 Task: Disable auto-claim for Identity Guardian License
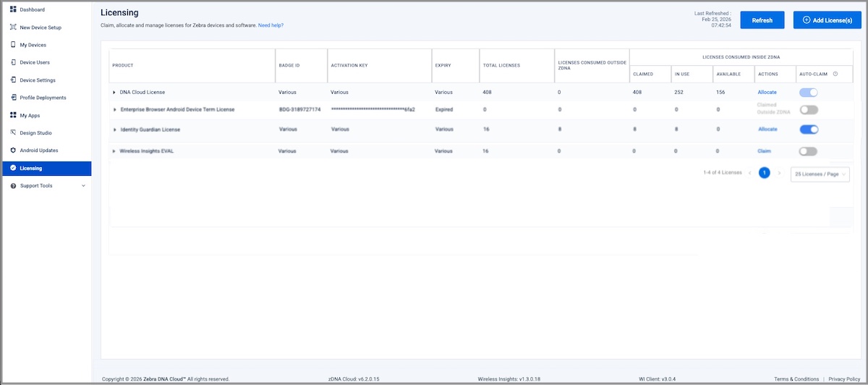809,130
